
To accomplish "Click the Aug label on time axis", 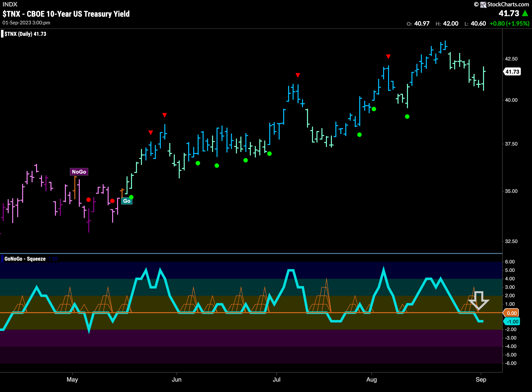I will point(371,380).
